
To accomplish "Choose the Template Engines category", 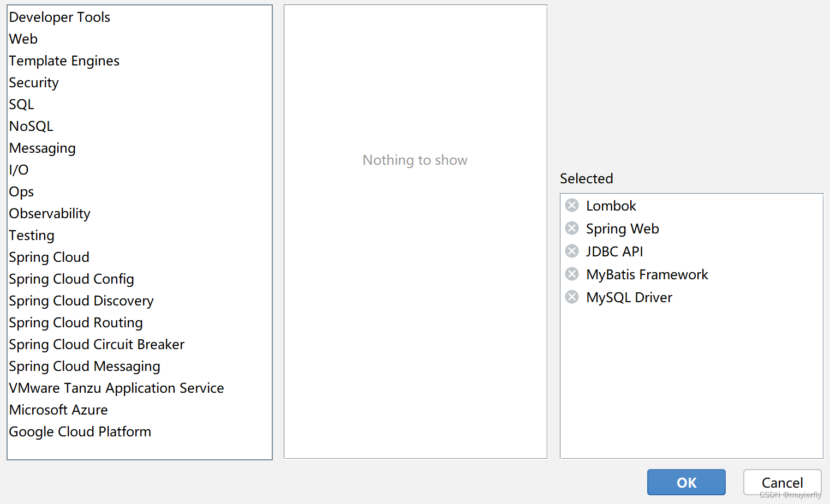I will click(140, 61).
